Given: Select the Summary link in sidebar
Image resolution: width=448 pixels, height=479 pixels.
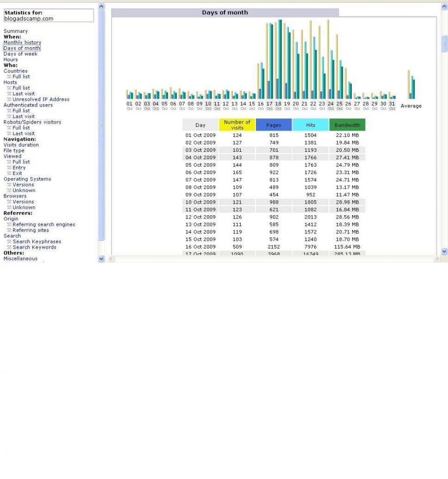Looking at the screenshot, I should point(15,31).
